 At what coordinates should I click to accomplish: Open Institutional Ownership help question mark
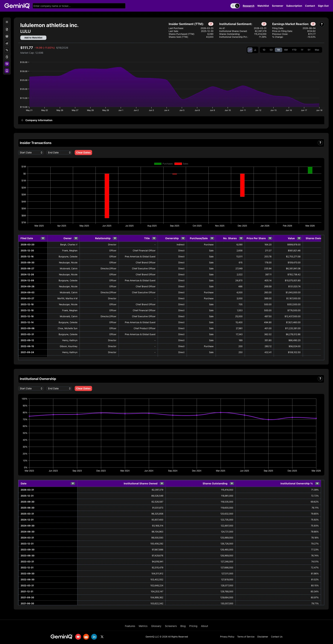(x=320, y=379)
